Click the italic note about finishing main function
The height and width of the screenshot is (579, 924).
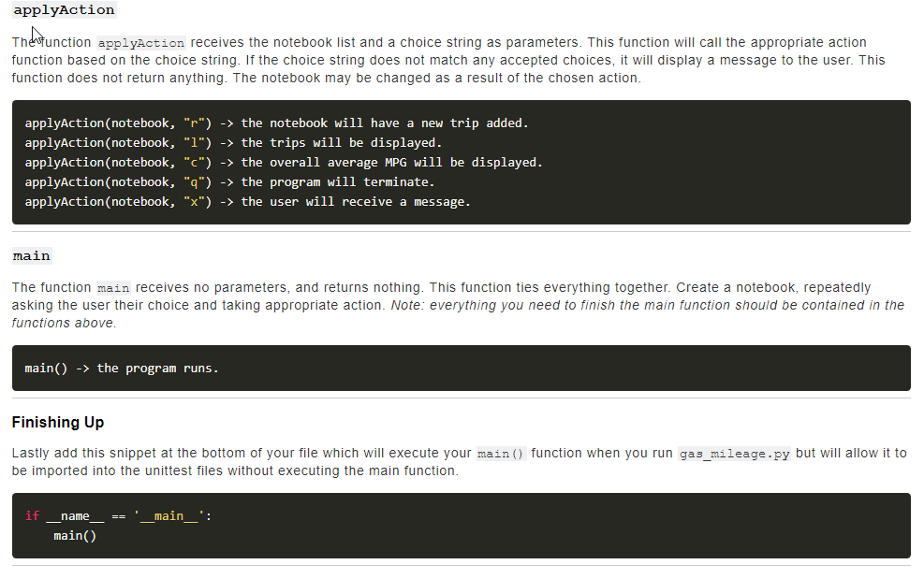point(458,314)
